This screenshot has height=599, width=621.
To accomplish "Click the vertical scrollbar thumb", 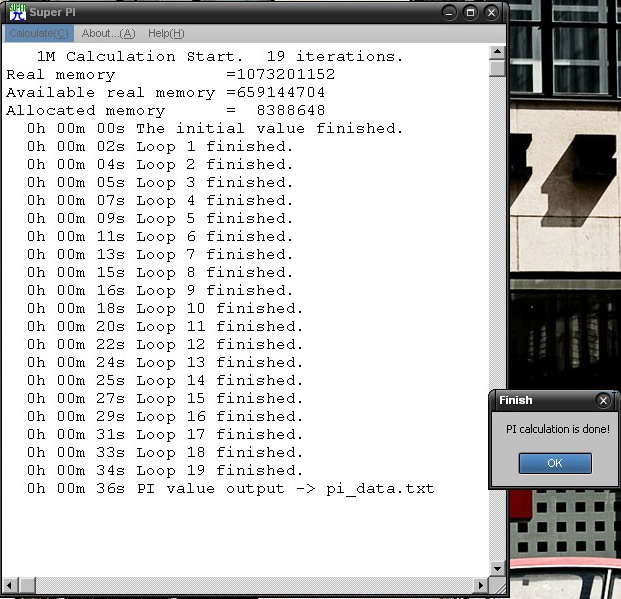I will 497,68.
